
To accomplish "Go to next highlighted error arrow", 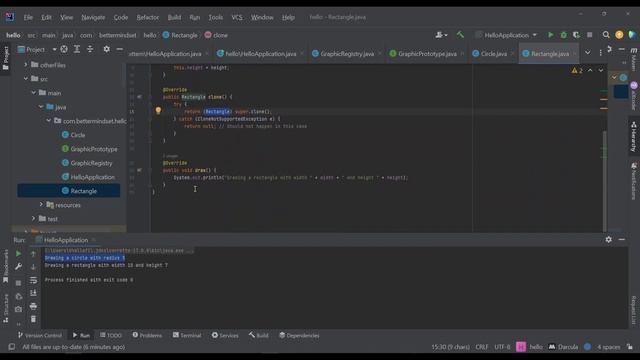I will pyautogui.click(x=601, y=70).
